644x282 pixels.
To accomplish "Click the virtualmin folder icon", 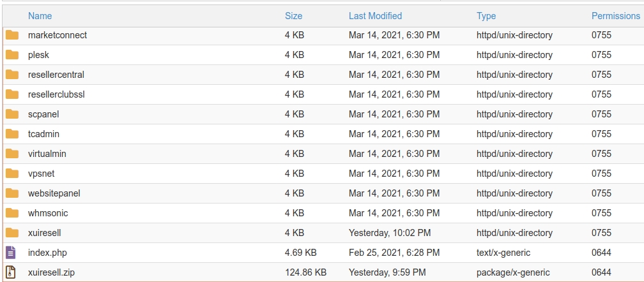I will pyautogui.click(x=12, y=154).
